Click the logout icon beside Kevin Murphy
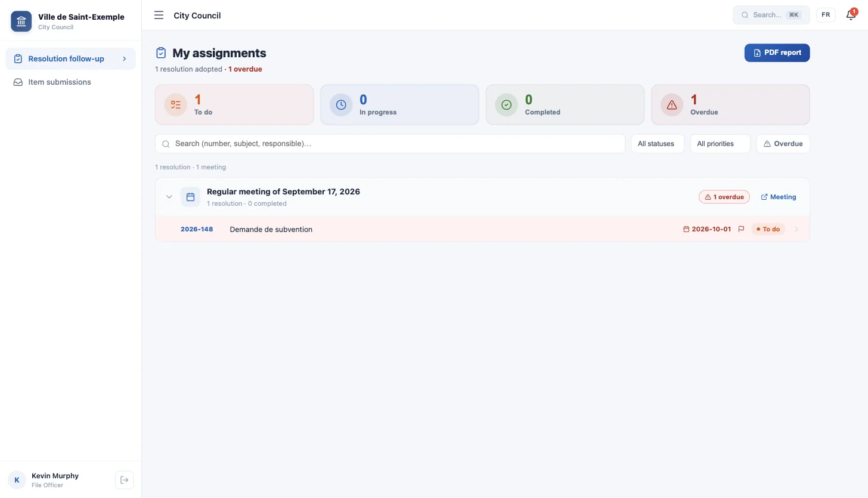 point(124,480)
